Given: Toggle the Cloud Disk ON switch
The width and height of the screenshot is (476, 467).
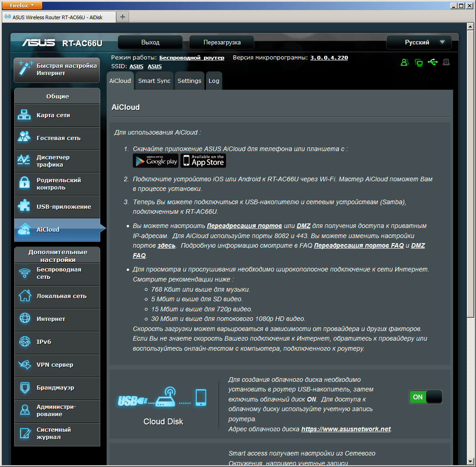Looking at the screenshot, I should [425, 397].
